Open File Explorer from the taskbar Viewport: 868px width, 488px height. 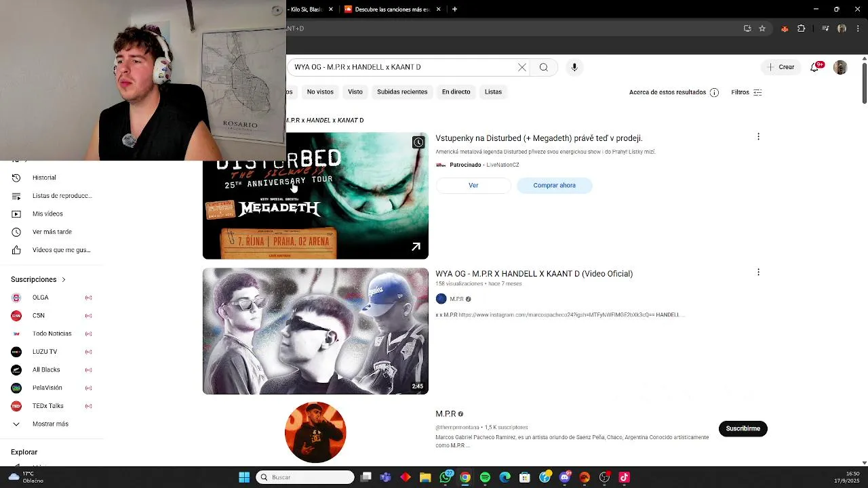click(425, 477)
